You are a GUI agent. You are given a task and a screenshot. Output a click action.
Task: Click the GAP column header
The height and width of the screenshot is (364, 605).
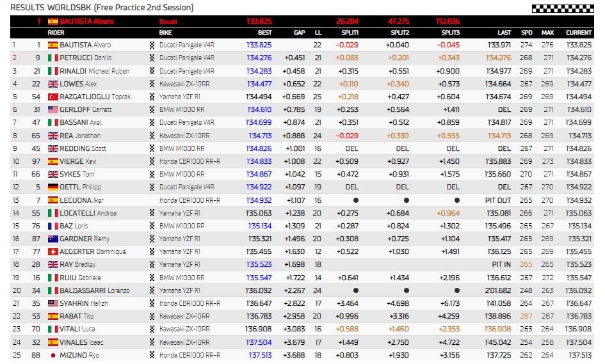pos(300,33)
